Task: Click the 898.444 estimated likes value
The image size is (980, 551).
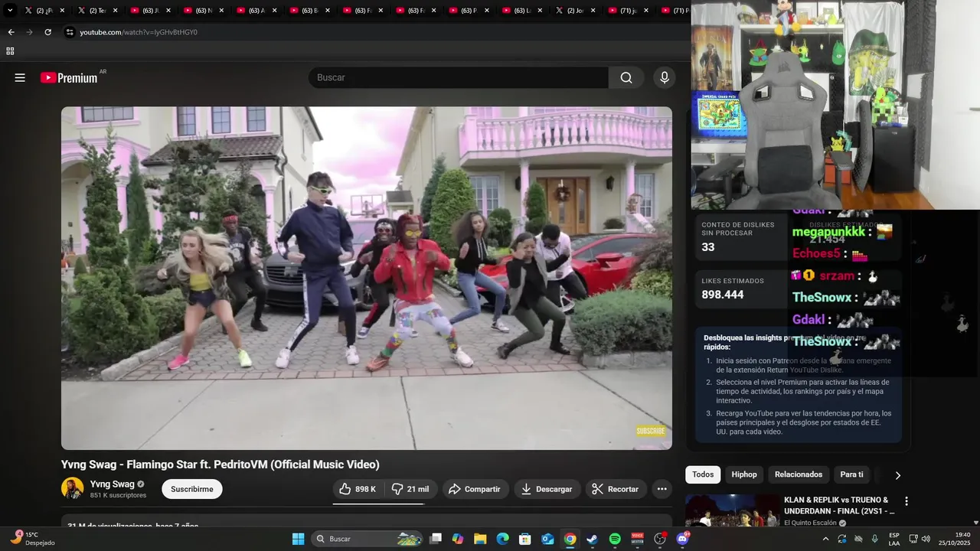Action: (x=723, y=295)
